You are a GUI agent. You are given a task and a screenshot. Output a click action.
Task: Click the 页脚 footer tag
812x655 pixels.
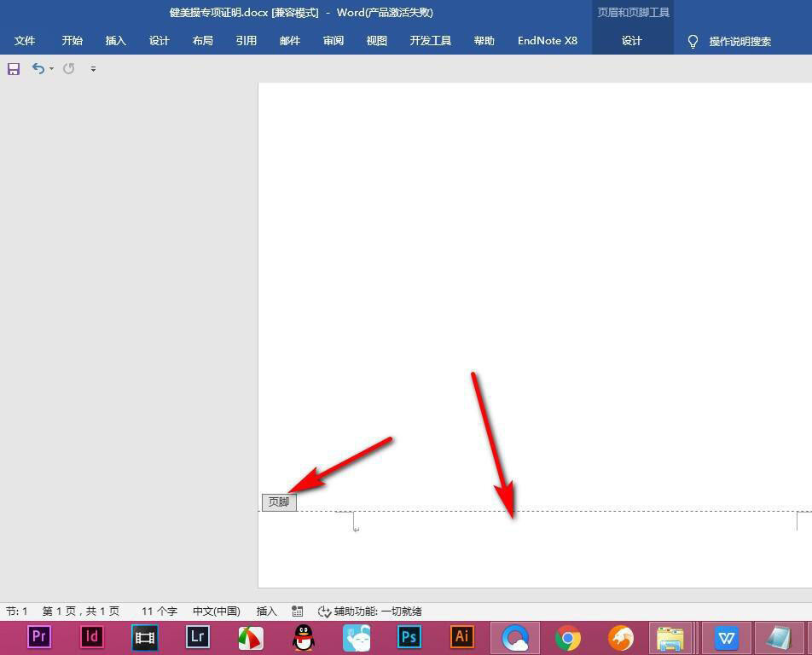pyautogui.click(x=278, y=501)
